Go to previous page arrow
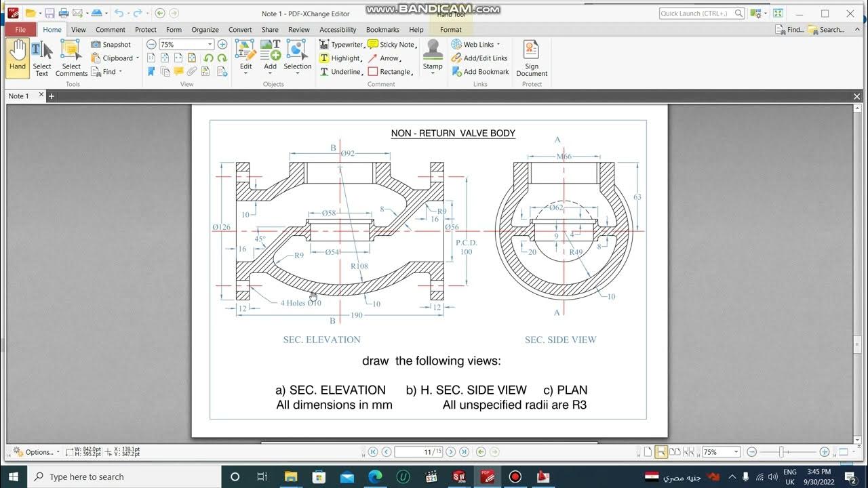This screenshot has height=488, width=868. [386, 452]
